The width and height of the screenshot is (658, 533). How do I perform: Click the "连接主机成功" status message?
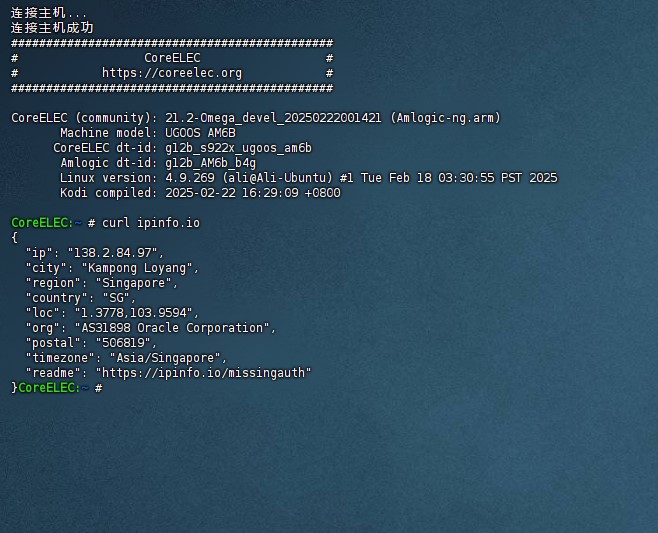click(52, 28)
